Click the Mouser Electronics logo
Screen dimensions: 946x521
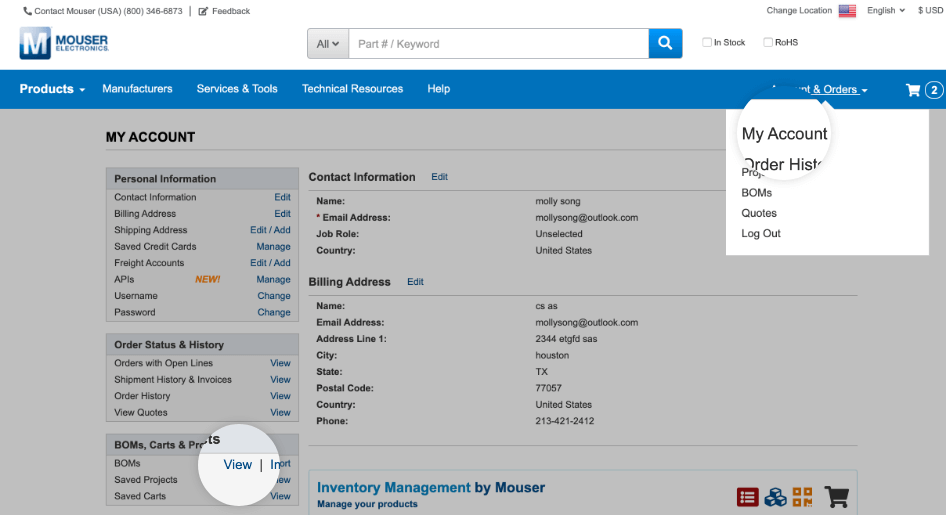point(64,43)
